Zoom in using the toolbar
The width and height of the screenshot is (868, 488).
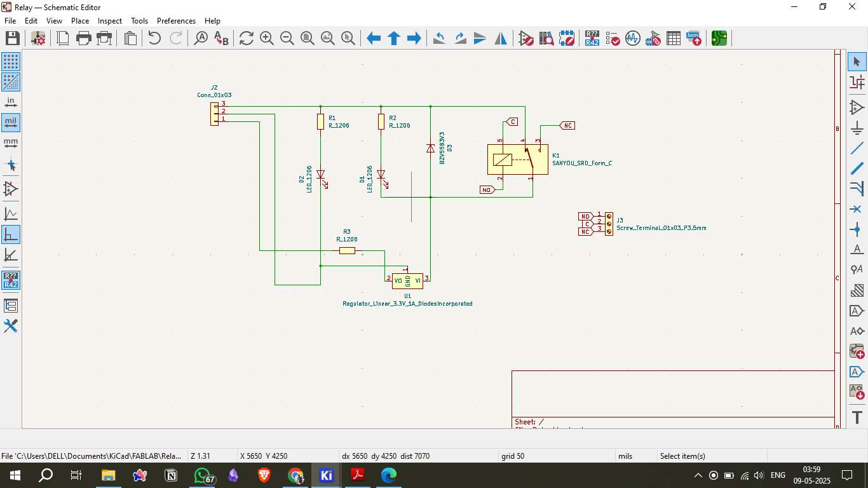click(267, 38)
